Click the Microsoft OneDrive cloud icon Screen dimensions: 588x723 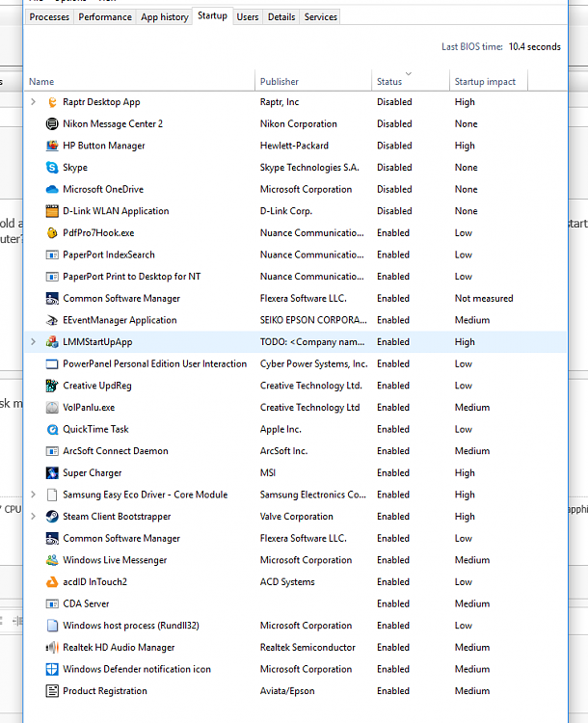coord(52,189)
